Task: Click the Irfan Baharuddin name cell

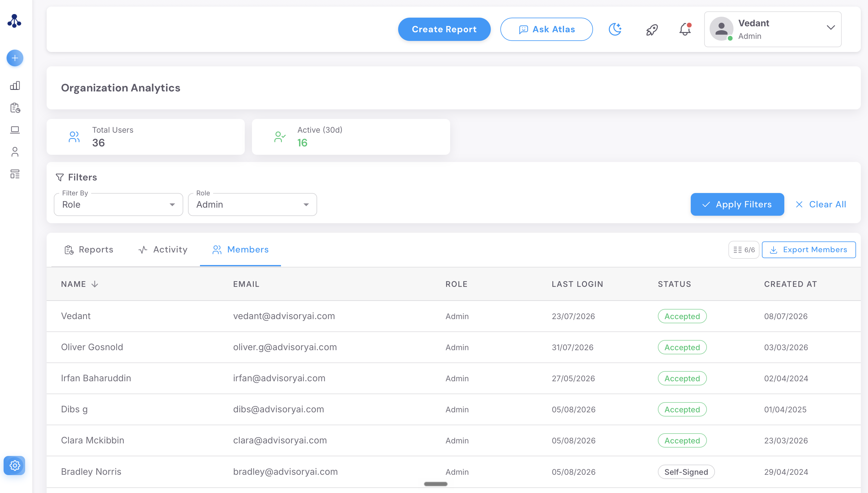Action: click(x=96, y=378)
